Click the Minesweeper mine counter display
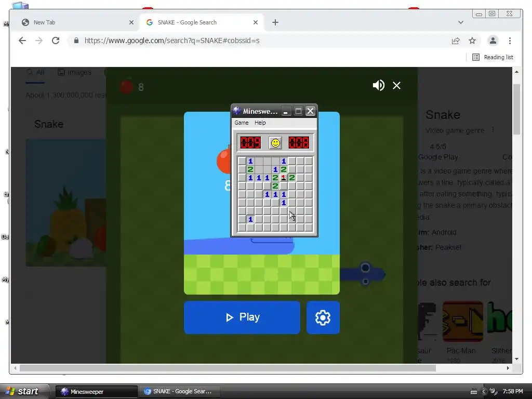The image size is (532, 399). [251, 143]
